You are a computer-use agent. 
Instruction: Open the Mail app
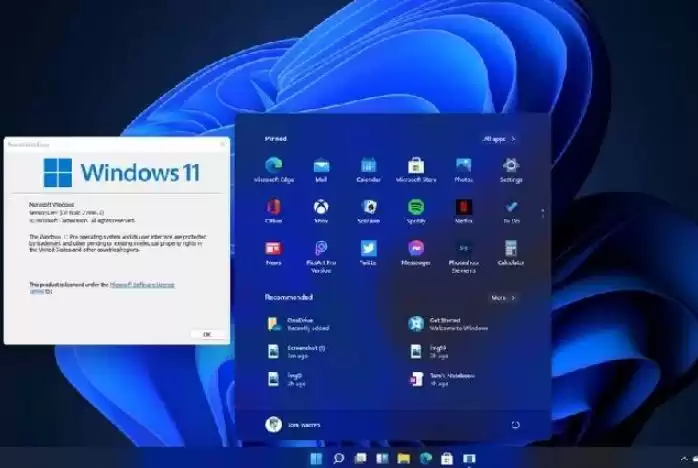point(321,170)
